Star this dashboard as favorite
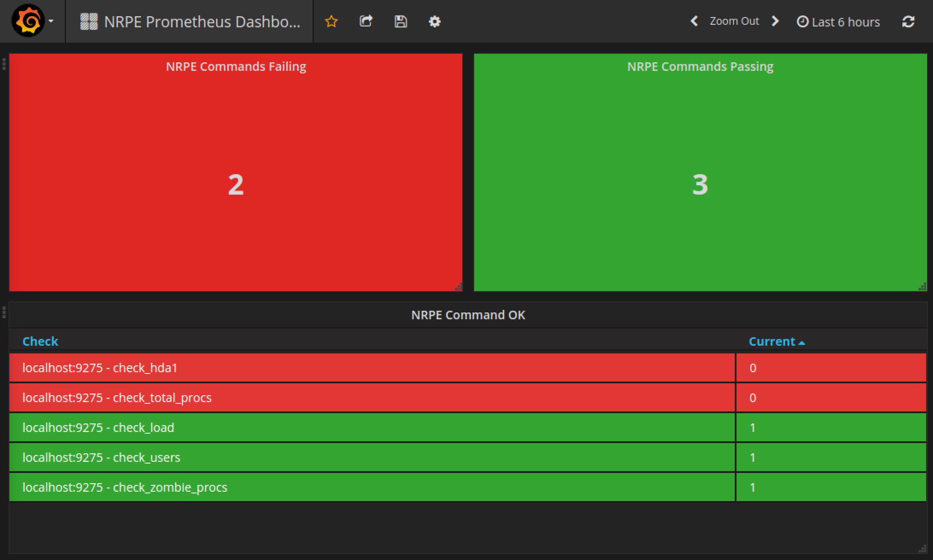Screen dimensions: 933x560 pyautogui.click(x=332, y=21)
